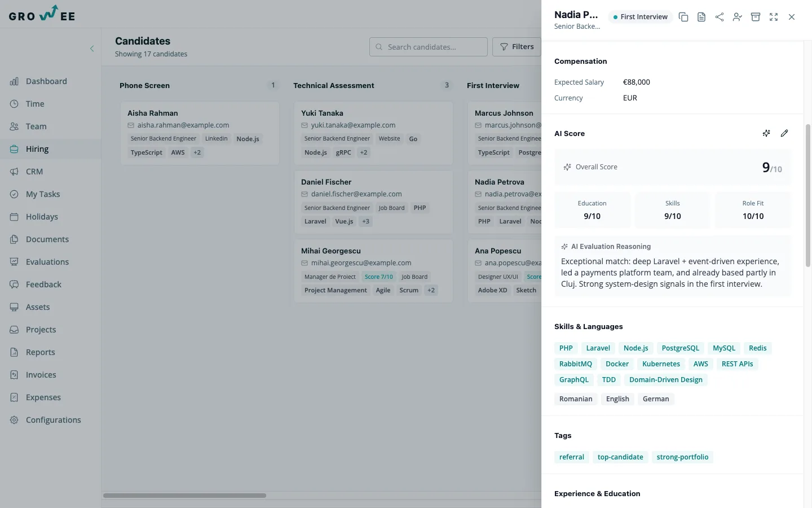Viewport: 812px width, 508px height.
Task: Go to Team in sidebar
Action: pos(51,126)
